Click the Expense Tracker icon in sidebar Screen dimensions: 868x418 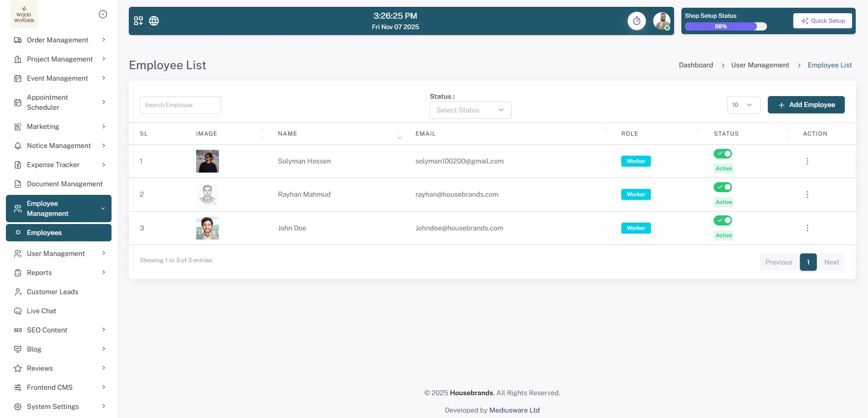tap(17, 164)
